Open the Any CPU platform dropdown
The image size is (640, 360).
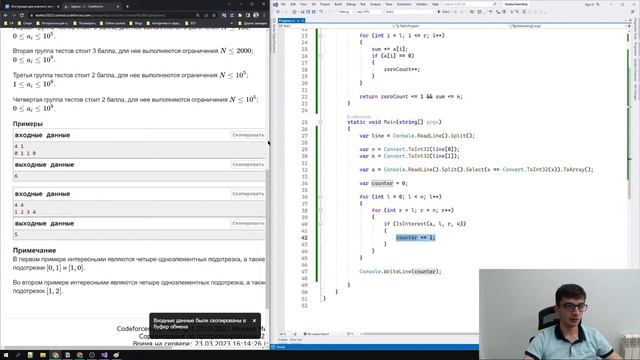(369, 12)
